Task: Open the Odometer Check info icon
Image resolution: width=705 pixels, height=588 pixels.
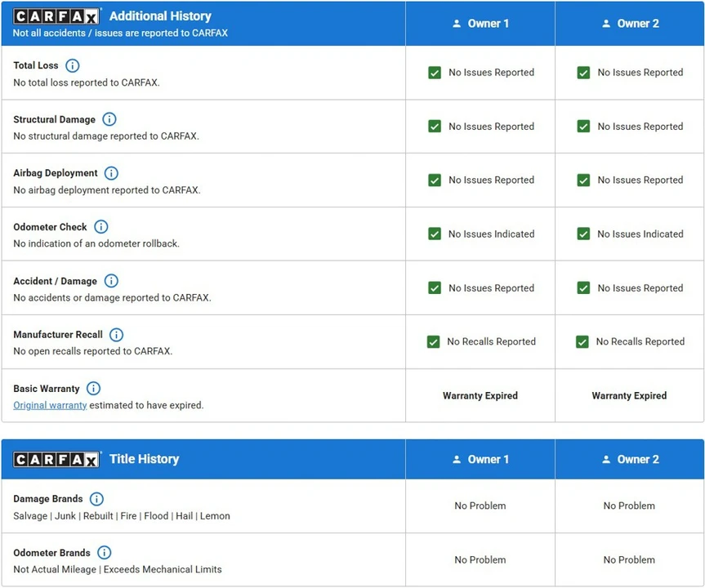Action: (x=100, y=226)
